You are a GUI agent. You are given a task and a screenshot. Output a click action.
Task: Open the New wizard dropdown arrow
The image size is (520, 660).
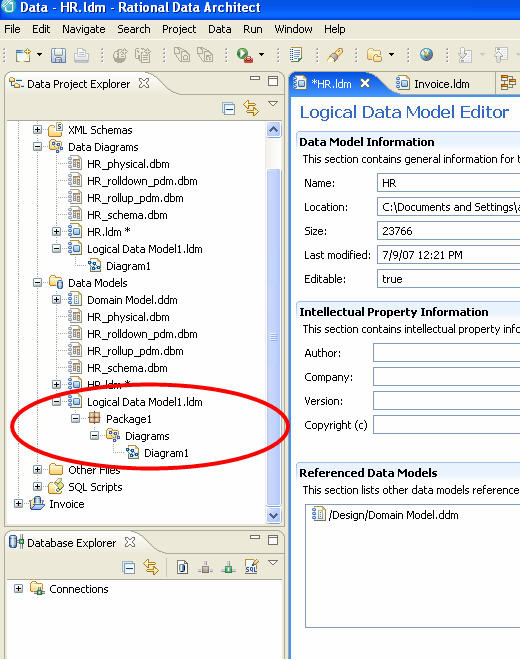click(x=40, y=55)
